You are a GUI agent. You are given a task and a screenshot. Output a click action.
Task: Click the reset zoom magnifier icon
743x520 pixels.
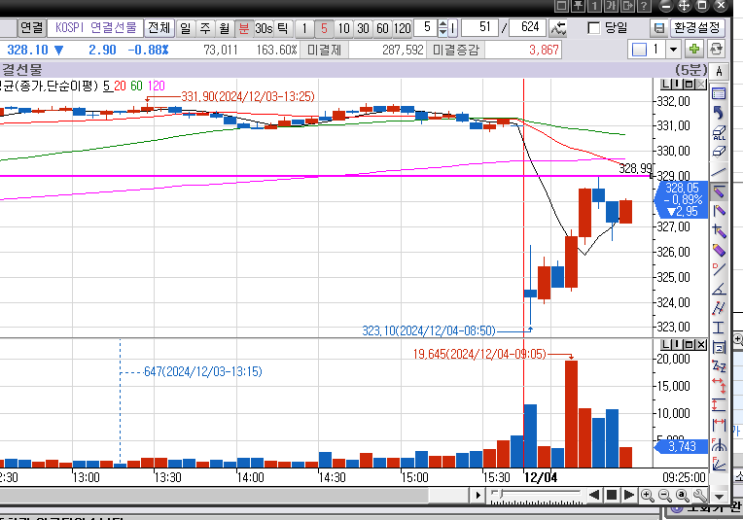682,495
